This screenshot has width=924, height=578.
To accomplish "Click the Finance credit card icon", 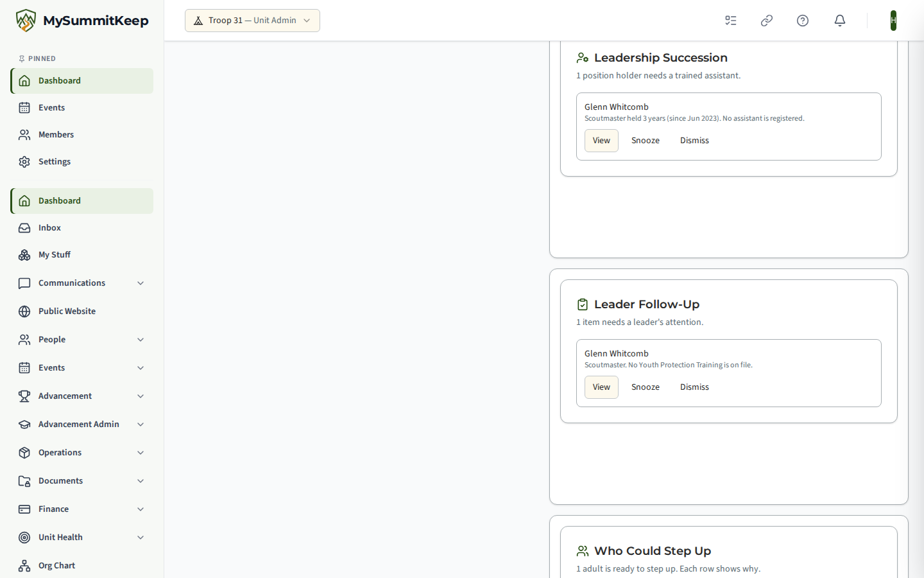I will [24, 509].
